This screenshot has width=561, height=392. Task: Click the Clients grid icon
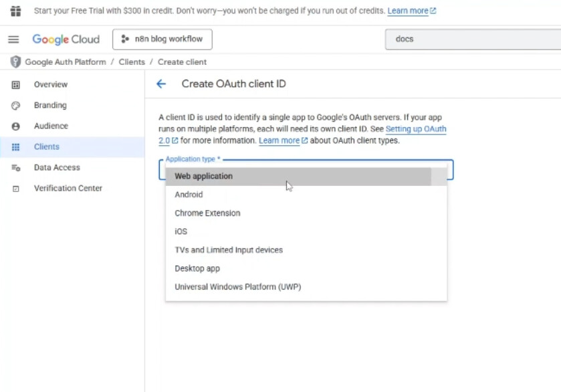[x=16, y=147]
